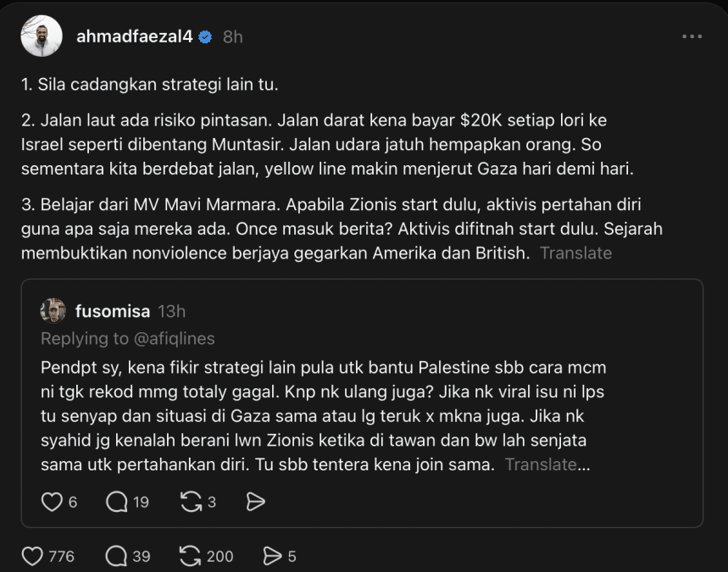Screen dimensions: 728x572
Task: Open the quoted post body text
Action: 324,415
